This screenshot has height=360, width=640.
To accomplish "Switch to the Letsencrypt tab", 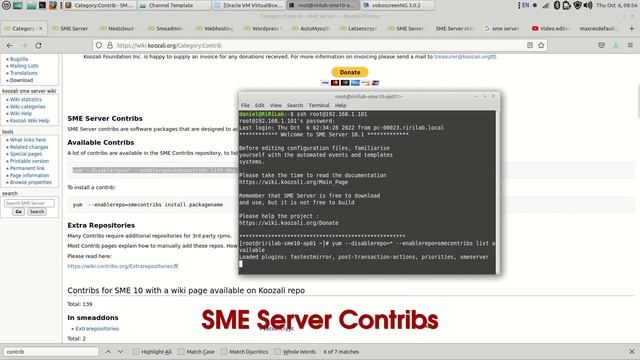I will tap(360, 29).
